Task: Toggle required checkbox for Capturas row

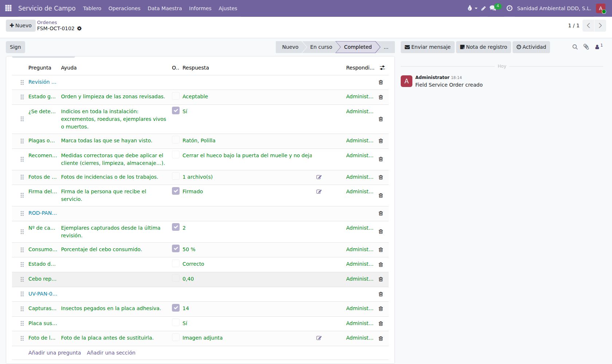Action: coord(176,308)
